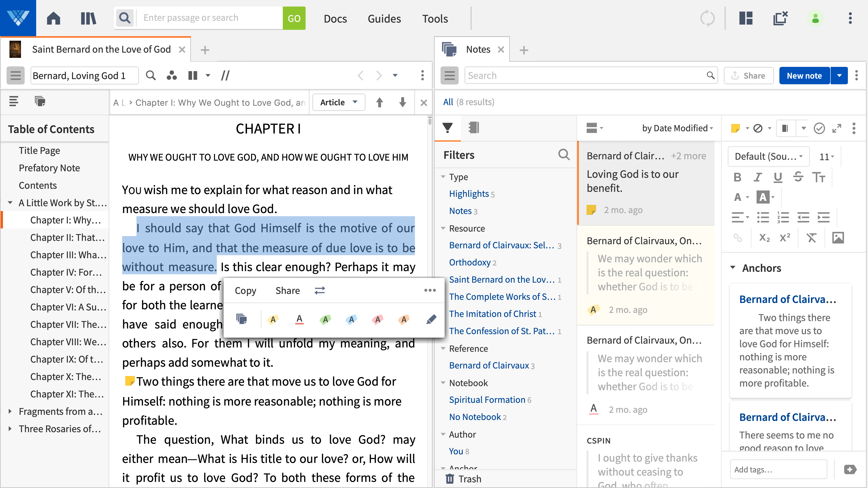
Task: Click the Share button in Notes toolbar
Action: (x=748, y=75)
